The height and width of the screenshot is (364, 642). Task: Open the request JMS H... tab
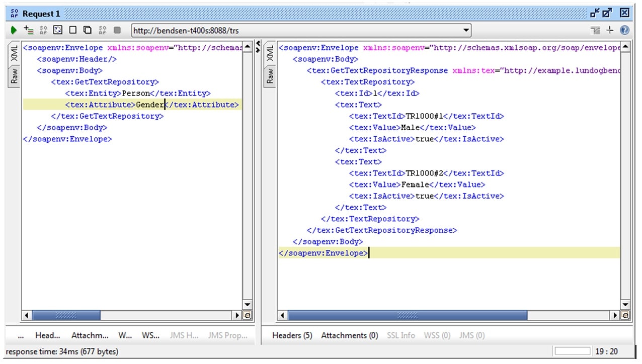184,335
